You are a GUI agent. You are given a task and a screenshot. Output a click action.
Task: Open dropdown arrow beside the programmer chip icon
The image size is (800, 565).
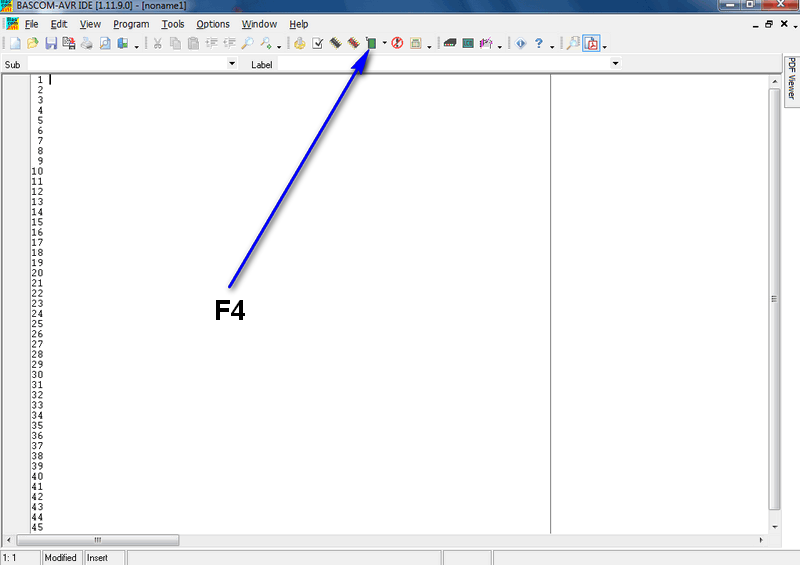[x=385, y=43]
